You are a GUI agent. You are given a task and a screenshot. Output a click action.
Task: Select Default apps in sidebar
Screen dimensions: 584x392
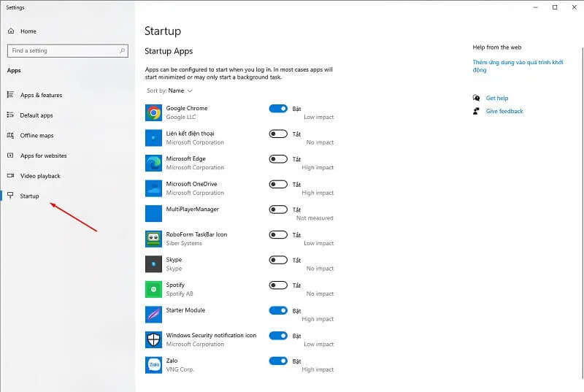36,115
